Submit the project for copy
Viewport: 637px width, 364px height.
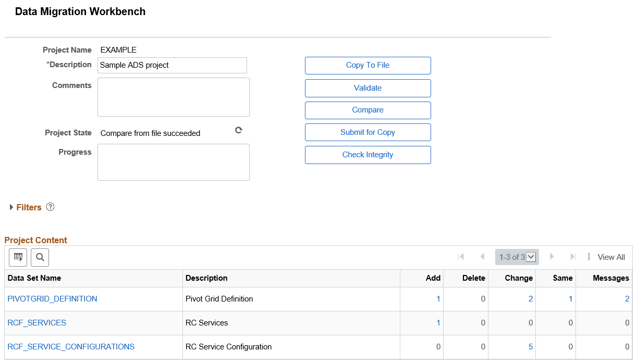[367, 132]
